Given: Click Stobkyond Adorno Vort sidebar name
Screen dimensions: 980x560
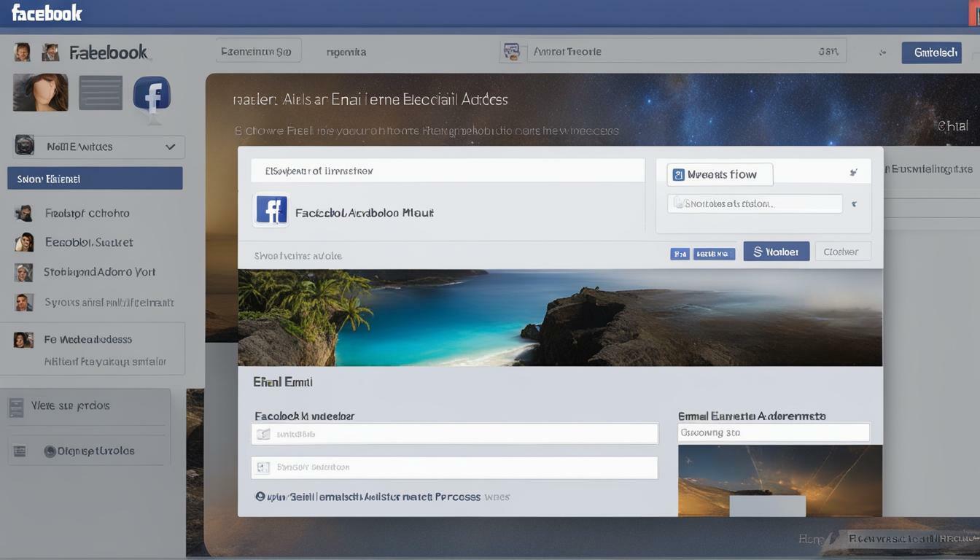Looking at the screenshot, I should pyautogui.click(x=99, y=272).
